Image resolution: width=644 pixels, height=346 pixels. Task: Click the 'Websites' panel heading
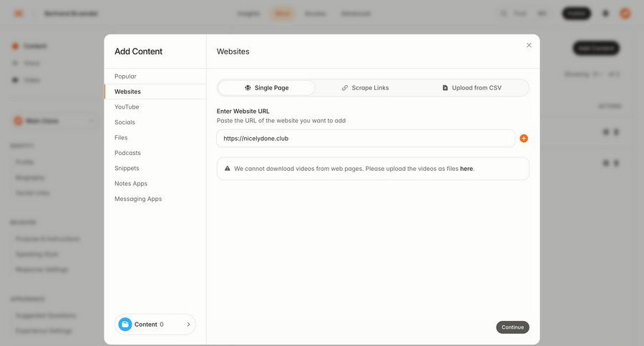(x=233, y=51)
